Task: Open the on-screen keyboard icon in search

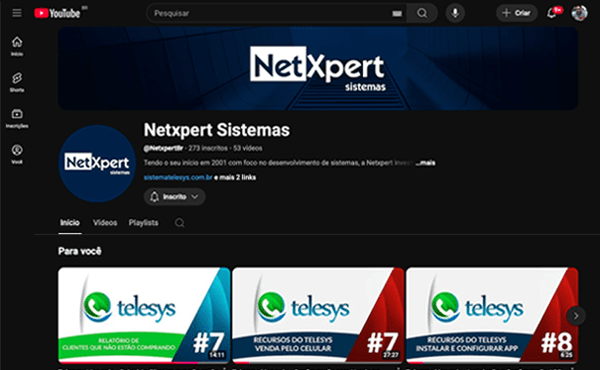Action: 397,14
